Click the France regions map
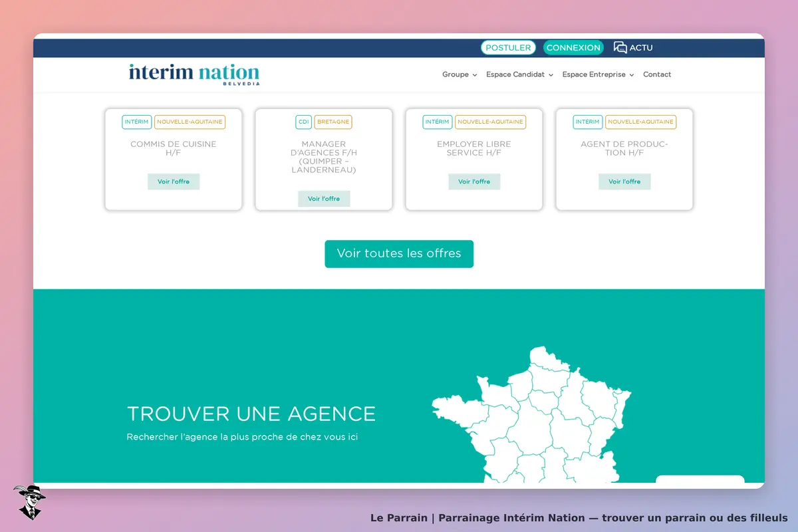 coord(532,415)
